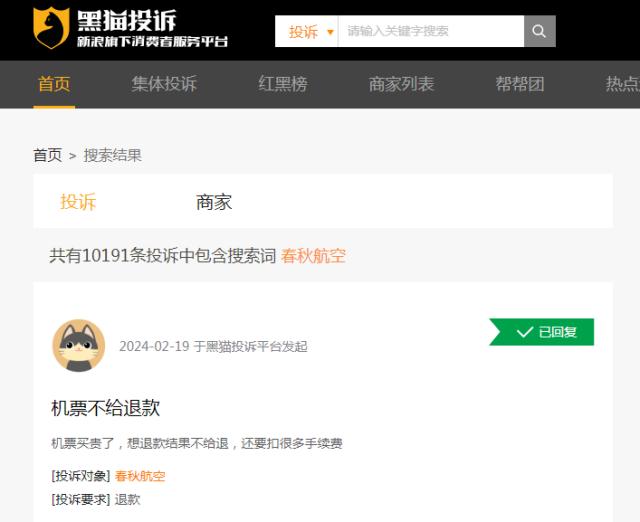
Task: Click the 共有10191条投诉 result count text
Action: pyautogui.click(x=162, y=256)
